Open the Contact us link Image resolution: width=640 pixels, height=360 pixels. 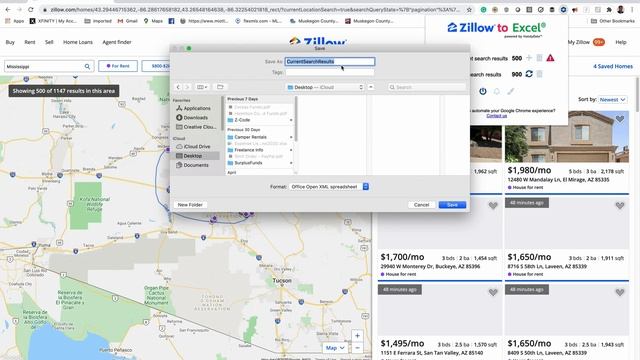[496, 116]
